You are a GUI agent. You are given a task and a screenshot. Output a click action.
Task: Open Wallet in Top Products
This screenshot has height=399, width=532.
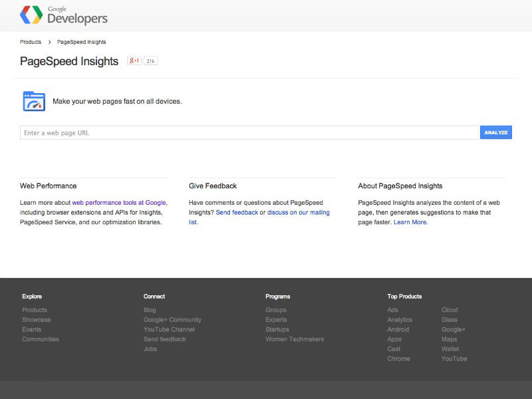pos(450,348)
